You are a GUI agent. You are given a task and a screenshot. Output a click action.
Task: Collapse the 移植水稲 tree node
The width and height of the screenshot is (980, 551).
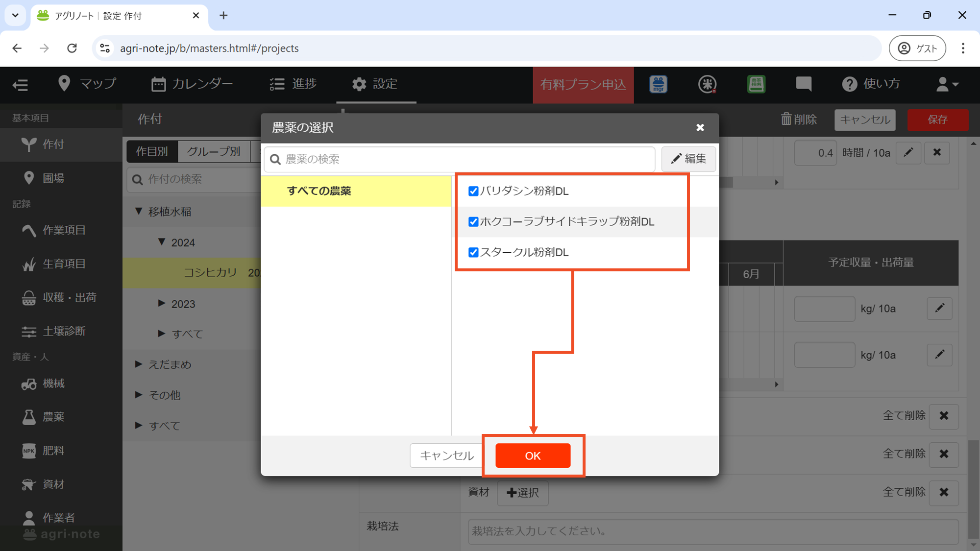coord(139,212)
